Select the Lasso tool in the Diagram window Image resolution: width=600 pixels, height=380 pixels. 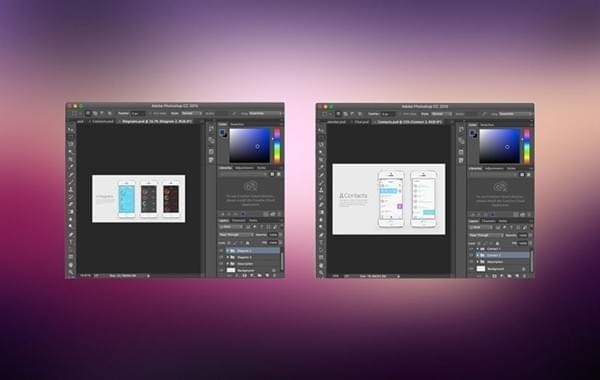71,144
